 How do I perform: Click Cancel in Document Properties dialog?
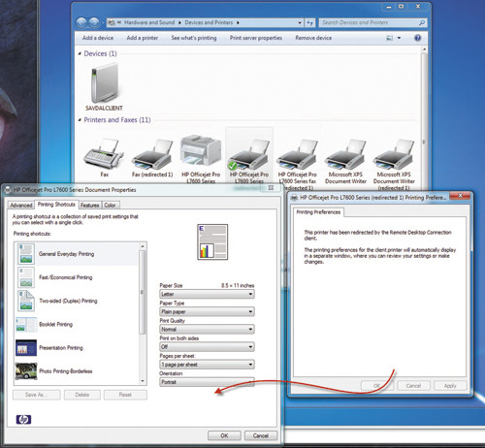[261, 435]
